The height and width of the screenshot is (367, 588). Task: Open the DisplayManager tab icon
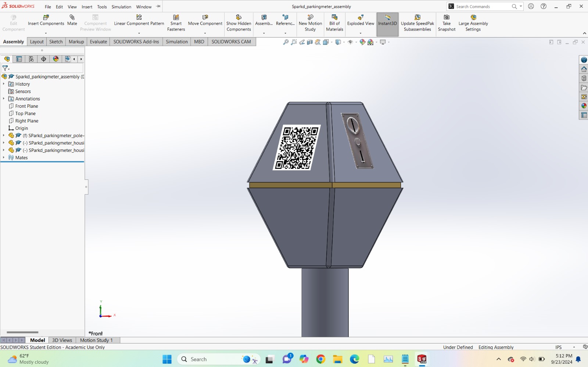[x=55, y=59]
